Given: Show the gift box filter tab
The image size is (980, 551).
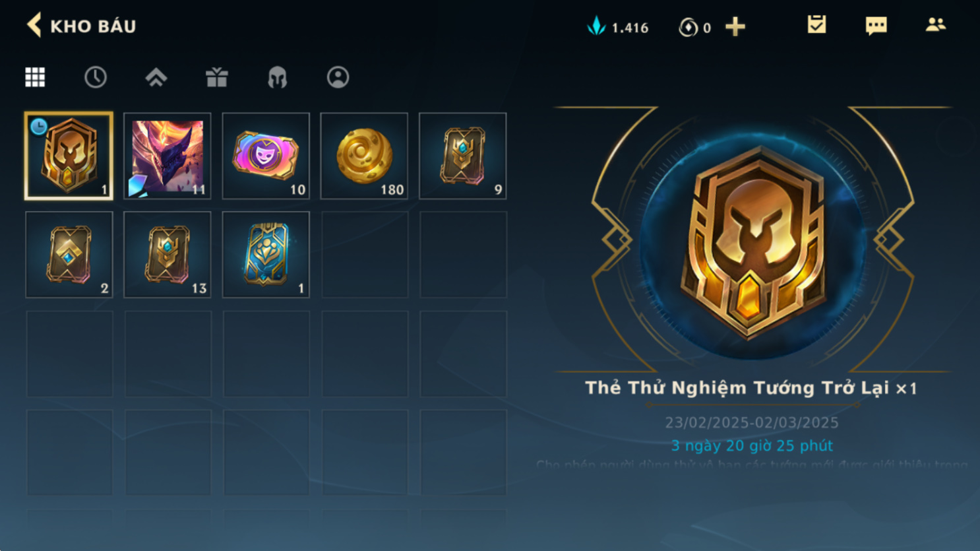Looking at the screenshot, I should click(x=216, y=77).
